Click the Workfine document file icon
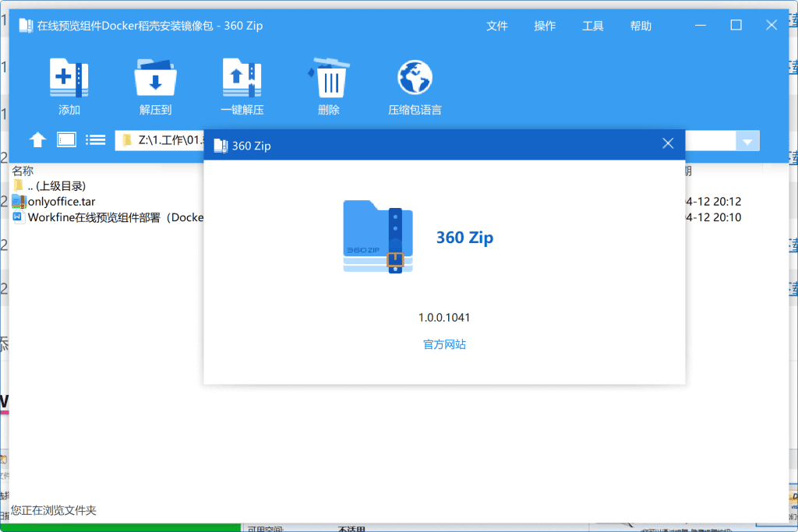 19,217
